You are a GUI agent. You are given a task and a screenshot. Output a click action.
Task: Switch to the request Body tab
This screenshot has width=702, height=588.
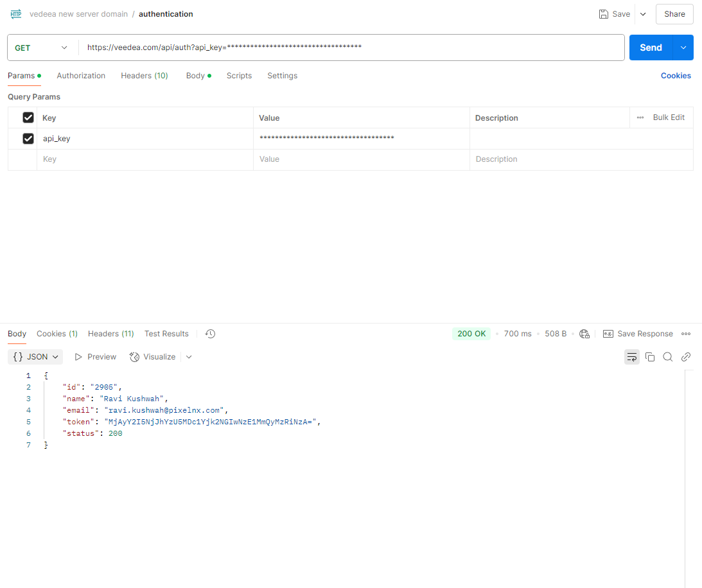(x=198, y=76)
